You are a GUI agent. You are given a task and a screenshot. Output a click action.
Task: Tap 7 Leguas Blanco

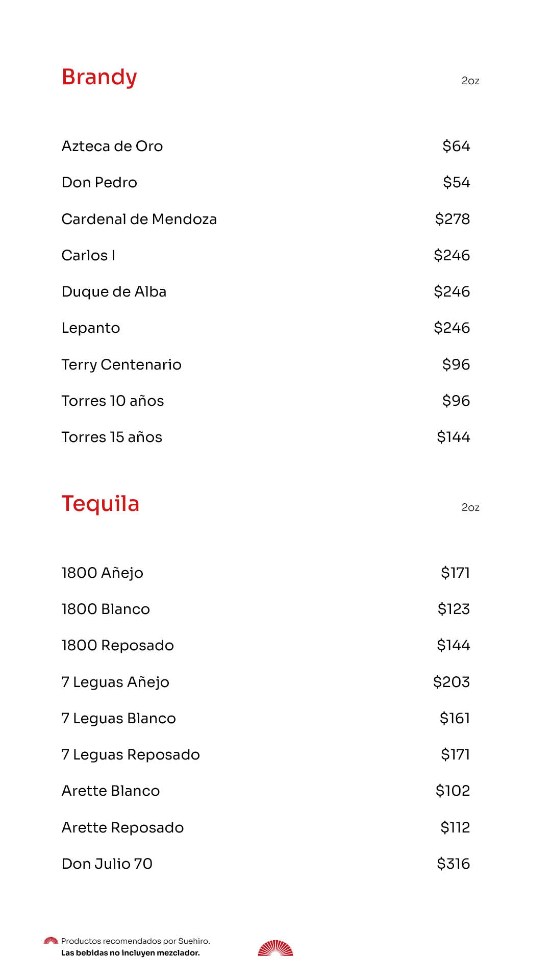tap(118, 718)
